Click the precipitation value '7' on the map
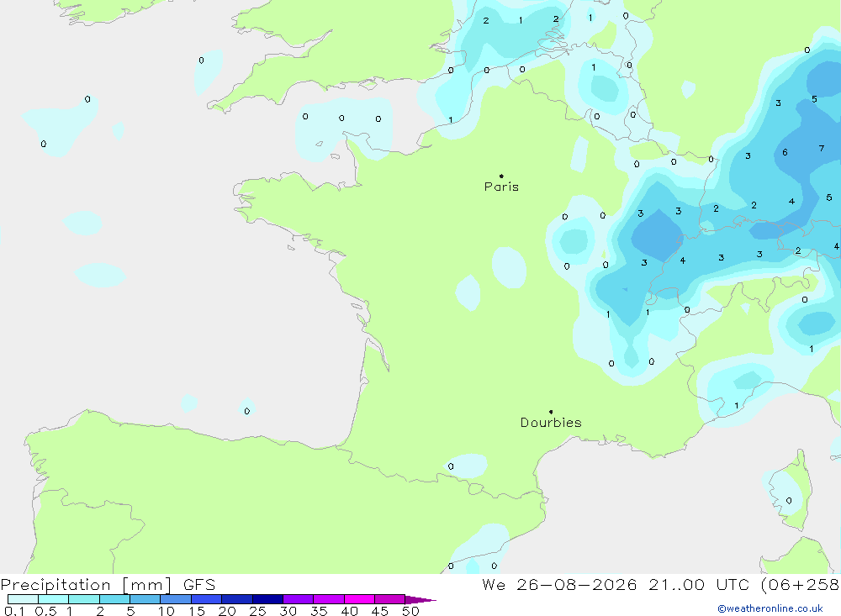 pos(822,149)
